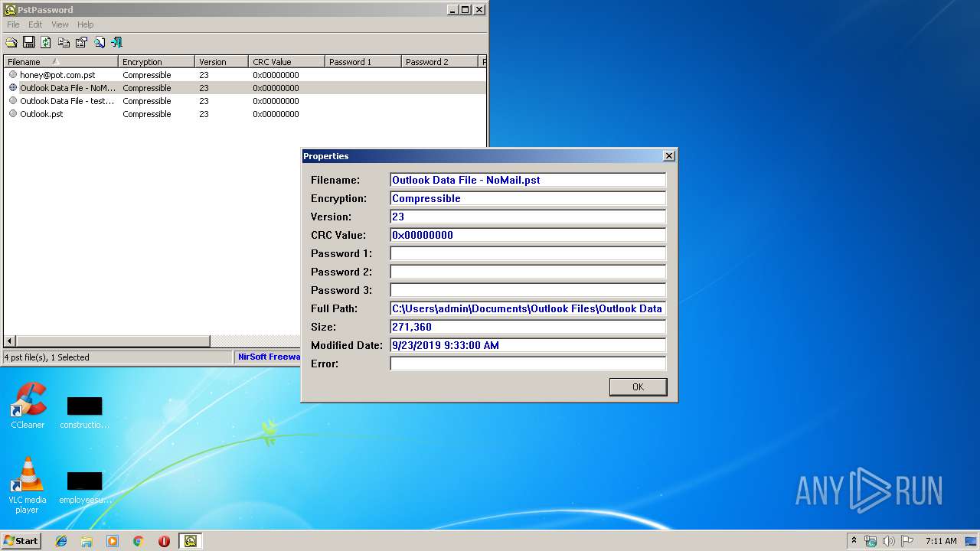
Task: Open the File menu
Action: (13, 24)
